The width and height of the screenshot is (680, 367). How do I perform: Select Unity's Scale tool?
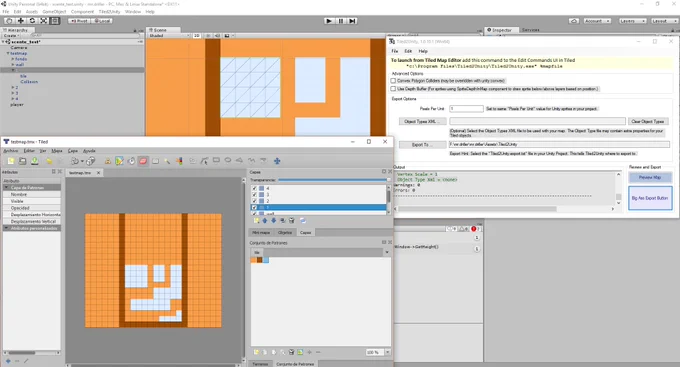(x=44, y=21)
